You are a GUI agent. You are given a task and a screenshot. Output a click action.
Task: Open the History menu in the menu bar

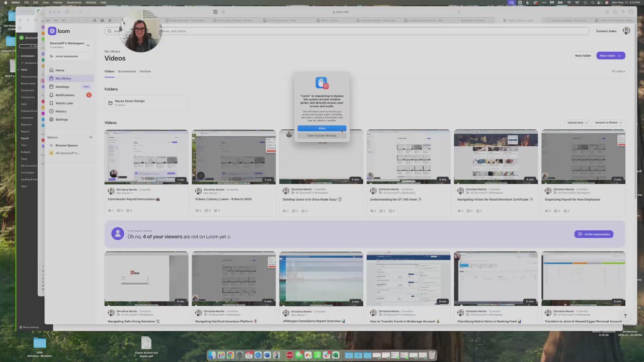[x=58, y=3]
